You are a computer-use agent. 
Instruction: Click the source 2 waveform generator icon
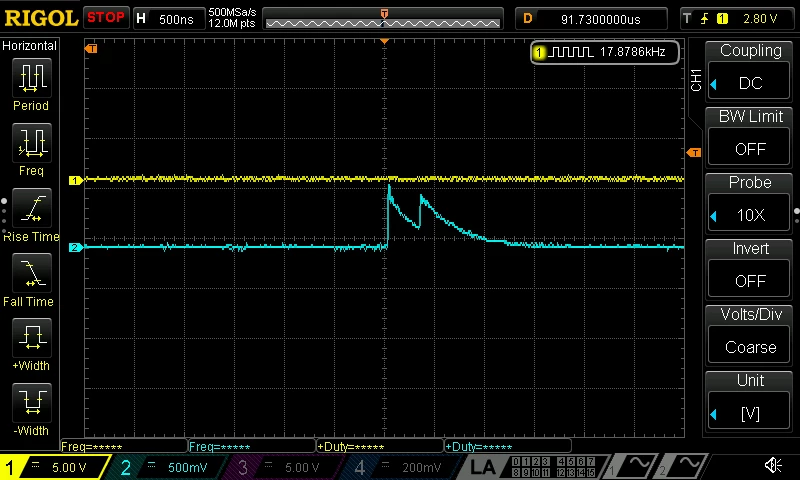tap(681, 466)
